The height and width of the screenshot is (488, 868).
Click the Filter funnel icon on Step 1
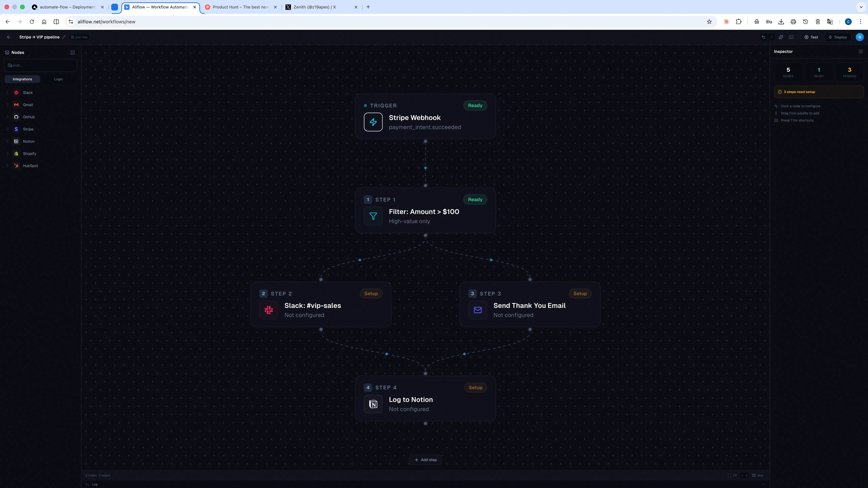[x=373, y=216]
